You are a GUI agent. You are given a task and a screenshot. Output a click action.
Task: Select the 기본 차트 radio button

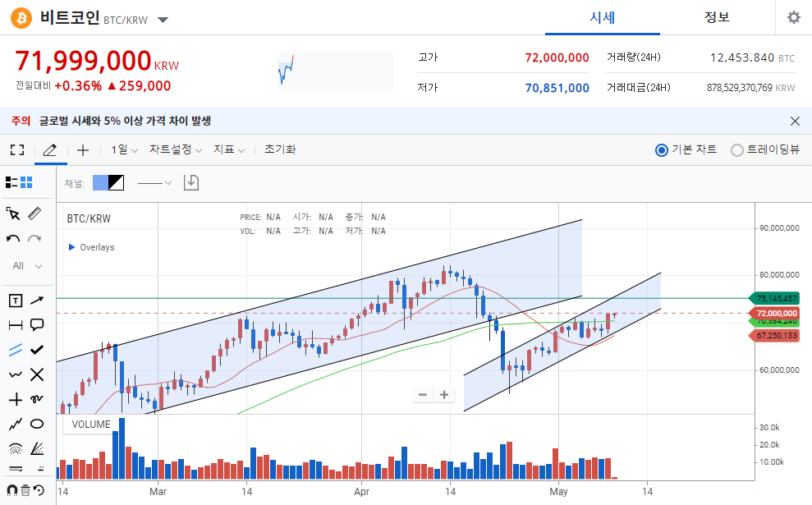point(661,150)
